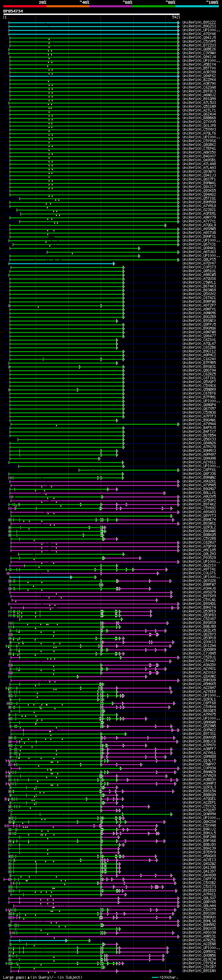222x980 pixels.
Task: Click the Large gaps legend text
Action: (x=43, y=977)
